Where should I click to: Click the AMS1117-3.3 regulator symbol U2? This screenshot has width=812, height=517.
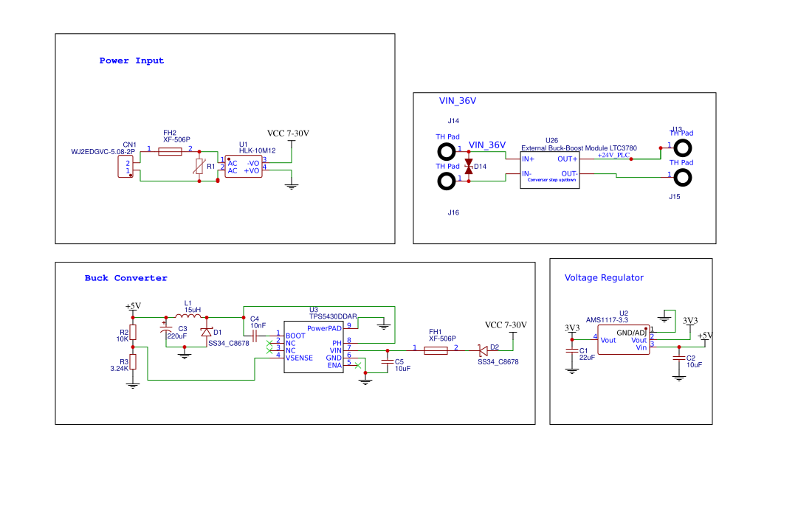tap(622, 340)
